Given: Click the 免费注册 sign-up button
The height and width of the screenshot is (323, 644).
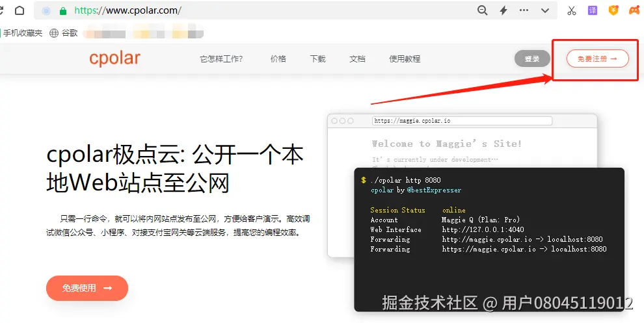Looking at the screenshot, I should [x=598, y=58].
